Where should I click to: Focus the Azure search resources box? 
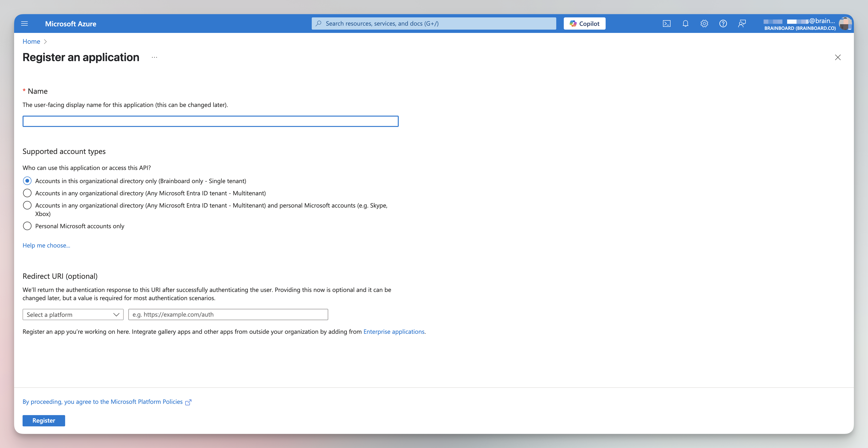pos(434,24)
